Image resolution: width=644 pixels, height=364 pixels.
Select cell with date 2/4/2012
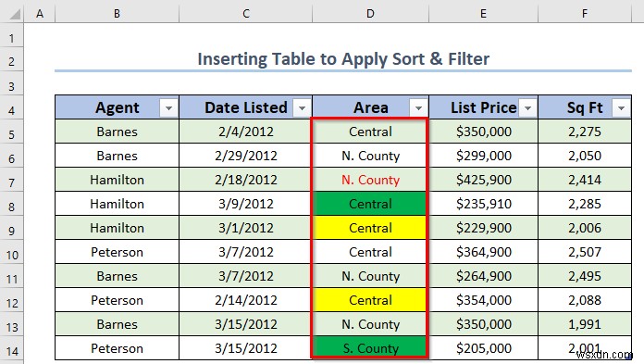click(245, 132)
